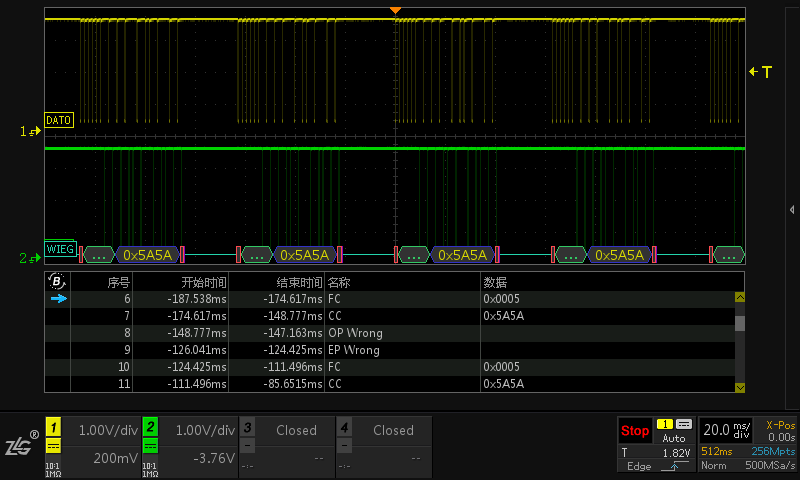Image resolution: width=800 pixels, height=480 pixels.
Task: Select the channel 1 yellow indicator
Action: point(53,426)
